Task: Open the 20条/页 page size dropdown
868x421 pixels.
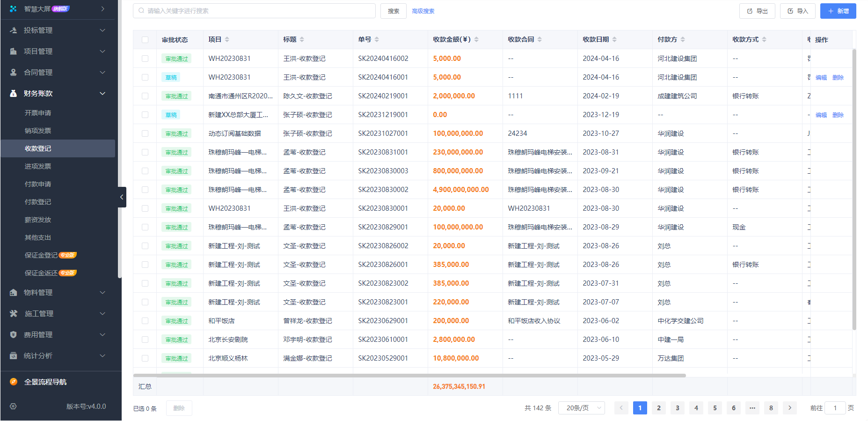Action: (583, 408)
